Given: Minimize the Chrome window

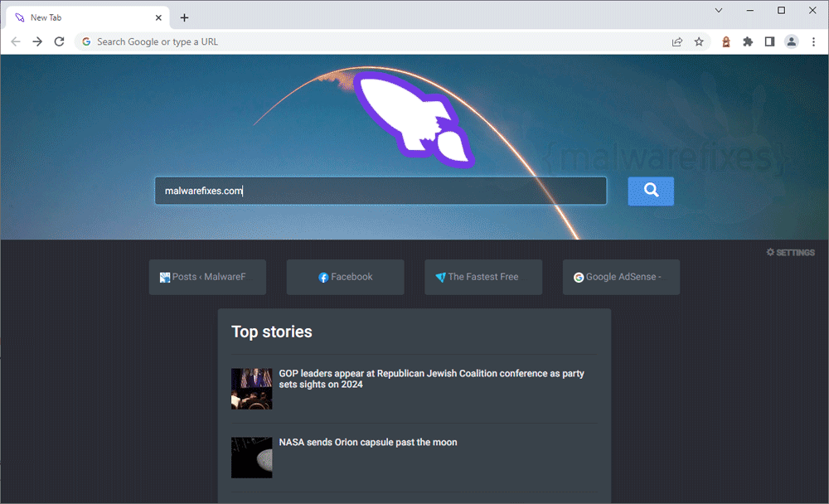Looking at the screenshot, I should (x=749, y=10).
